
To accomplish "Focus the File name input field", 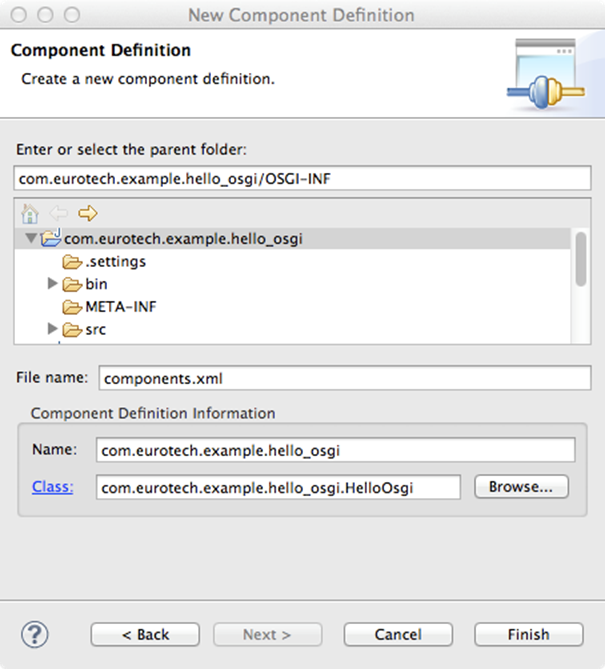I will tap(345, 378).
